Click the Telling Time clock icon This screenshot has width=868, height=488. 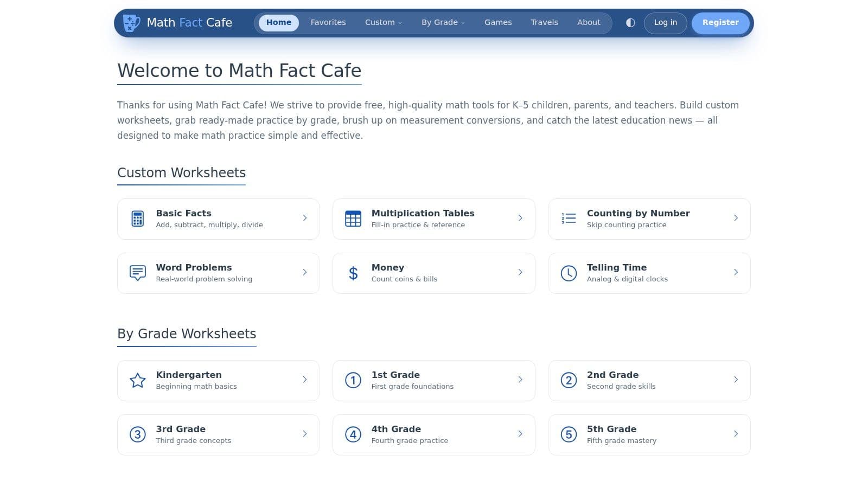click(569, 273)
